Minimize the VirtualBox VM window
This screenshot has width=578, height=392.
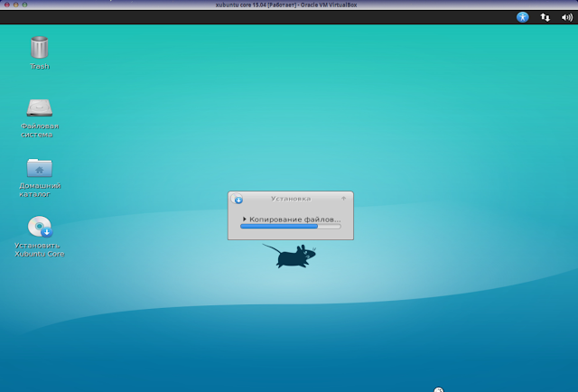point(16,5)
